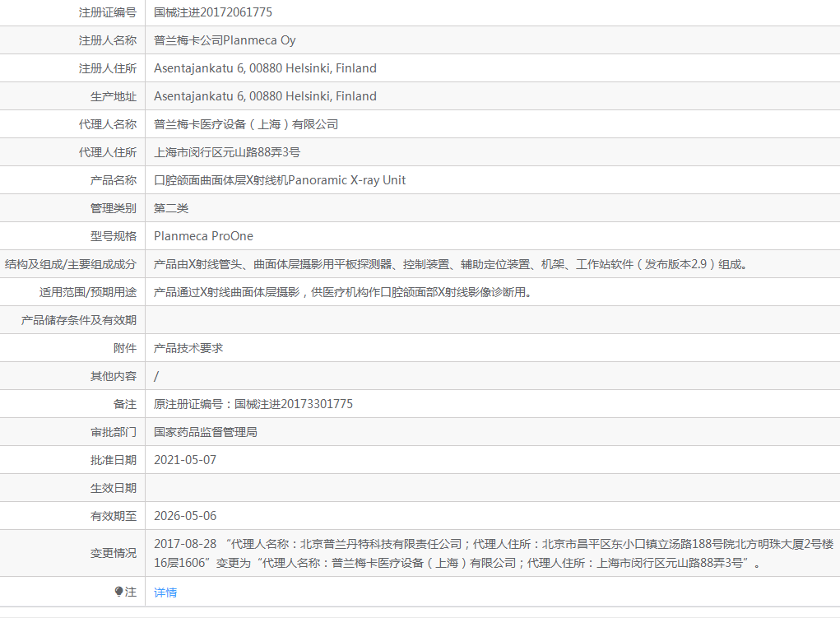Click the 生效日期 label
Viewport: 840px width, 618px height.
coord(114,488)
